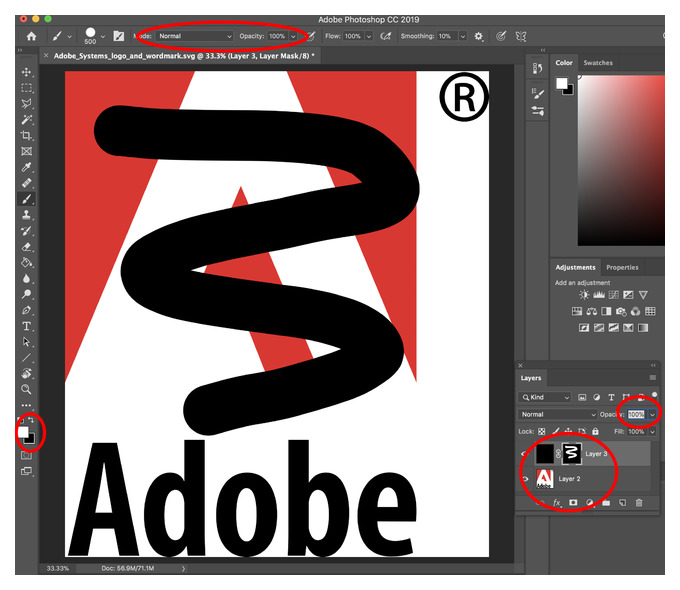This screenshot has height=590, width=680.
Task: Add layer style fx button
Action: click(x=557, y=503)
